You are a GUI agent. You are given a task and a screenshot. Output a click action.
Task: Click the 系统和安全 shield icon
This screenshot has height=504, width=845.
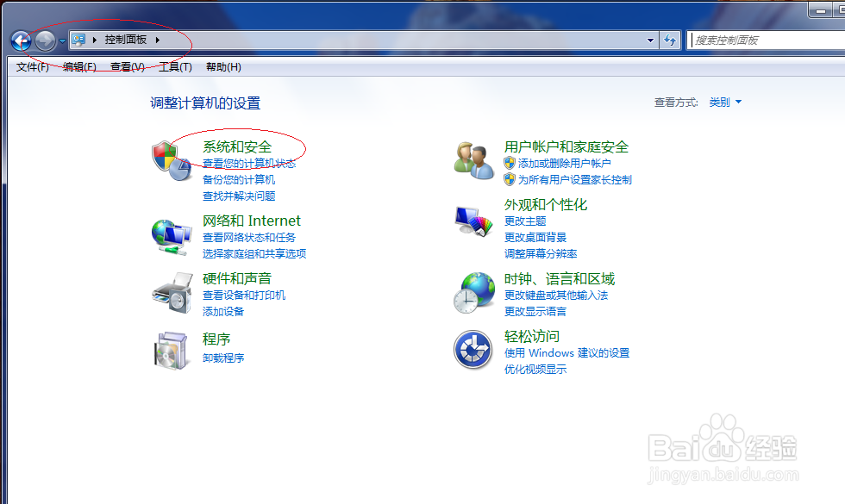172,160
